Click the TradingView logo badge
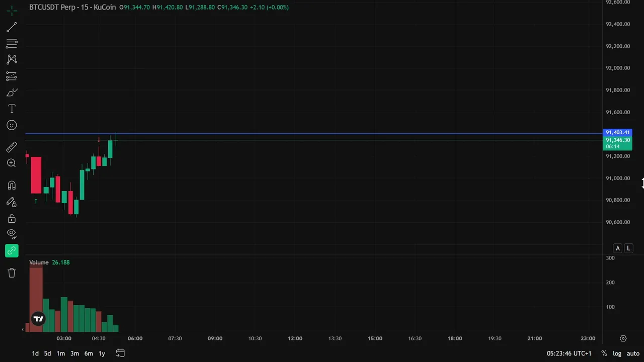Image resolution: width=644 pixels, height=362 pixels. [x=38, y=319]
